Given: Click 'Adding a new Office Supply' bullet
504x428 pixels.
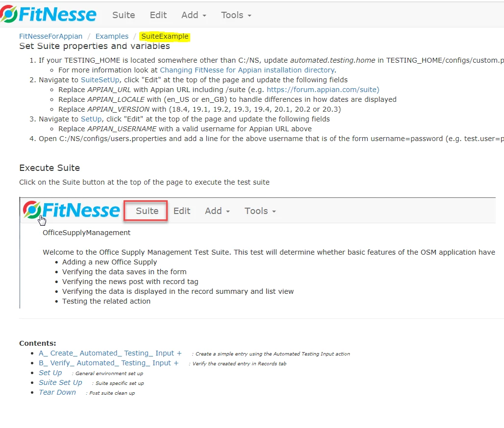Looking at the screenshot, I should point(110,262).
